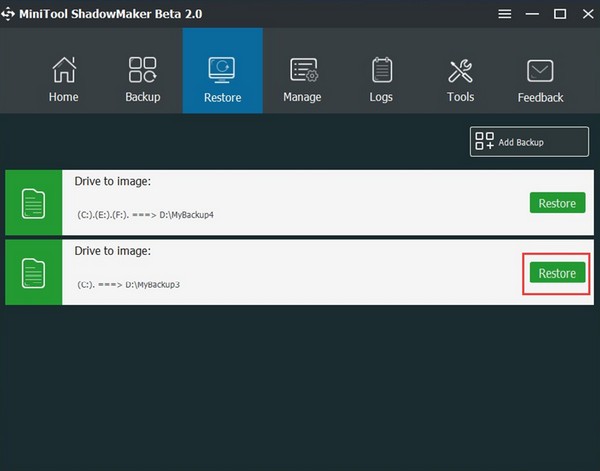This screenshot has width=600, height=471.
Task: Click the MiniTool ShadowMaker logo icon
Action: pos(8,14)
